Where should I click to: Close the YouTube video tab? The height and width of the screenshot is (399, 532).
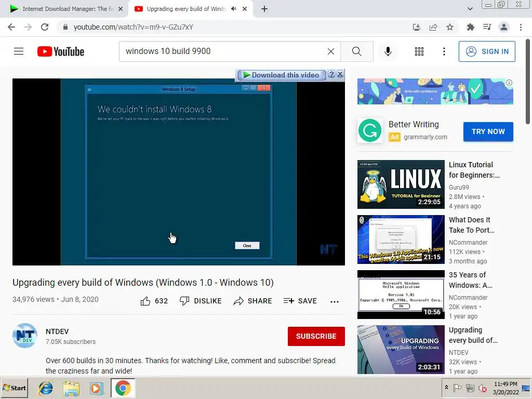pos(245,9)
